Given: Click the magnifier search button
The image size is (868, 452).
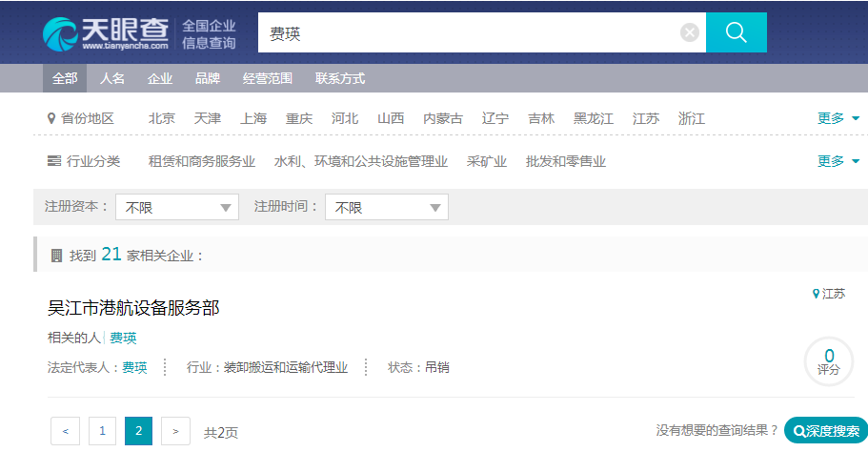Looking at the screenshot, I should click(x=736, y=33).
